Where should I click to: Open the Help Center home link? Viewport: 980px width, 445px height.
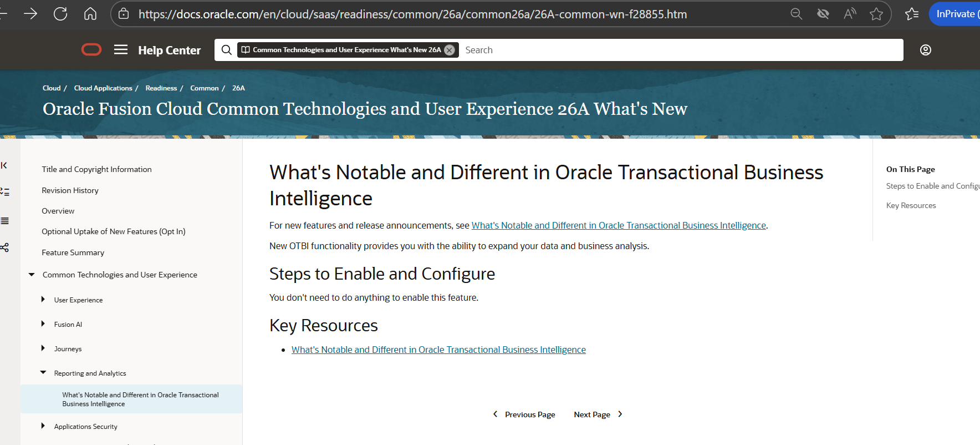(169, 50)
